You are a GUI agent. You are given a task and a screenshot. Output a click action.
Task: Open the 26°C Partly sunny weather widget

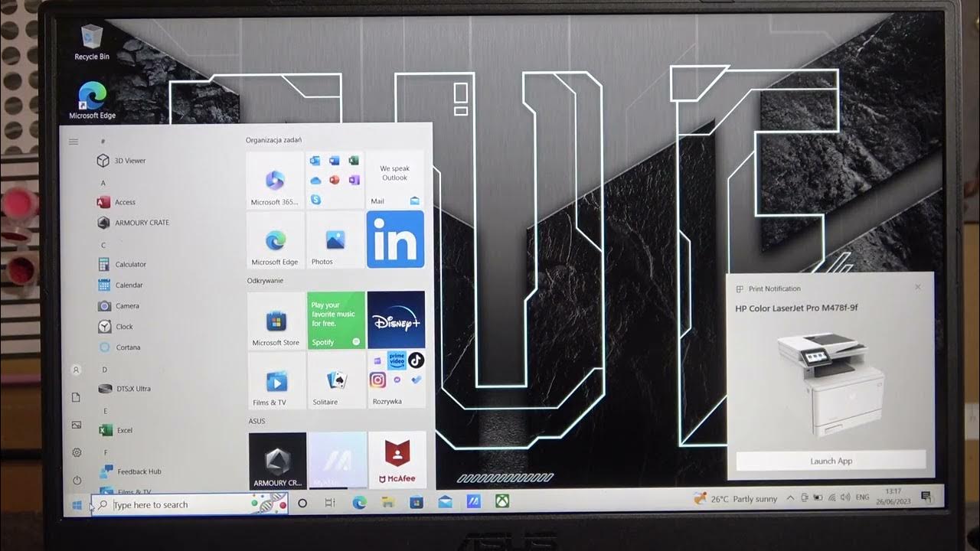pos(736,499)
